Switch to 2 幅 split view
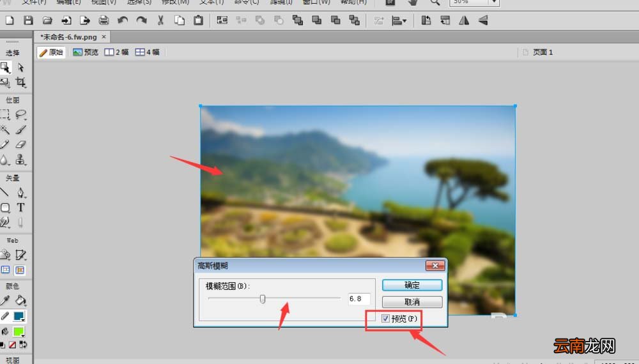Viewport: 639px width, 364px height. (116, 52)
